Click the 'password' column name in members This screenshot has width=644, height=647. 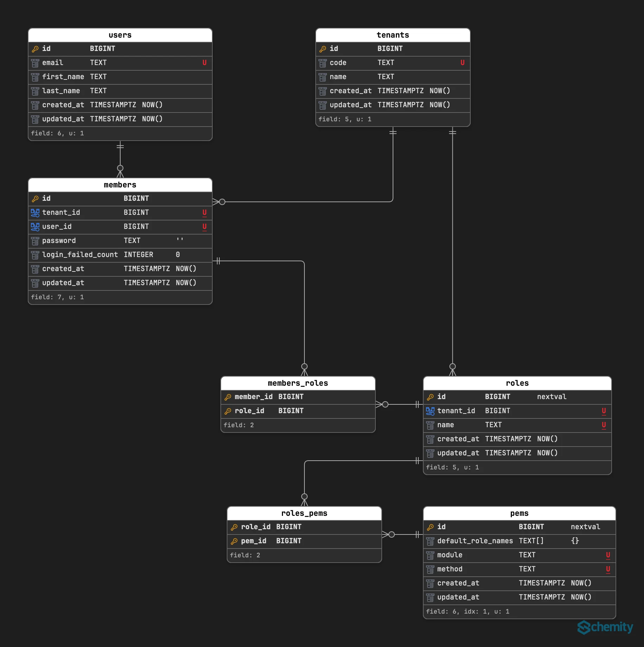click(x=59, y=241)
